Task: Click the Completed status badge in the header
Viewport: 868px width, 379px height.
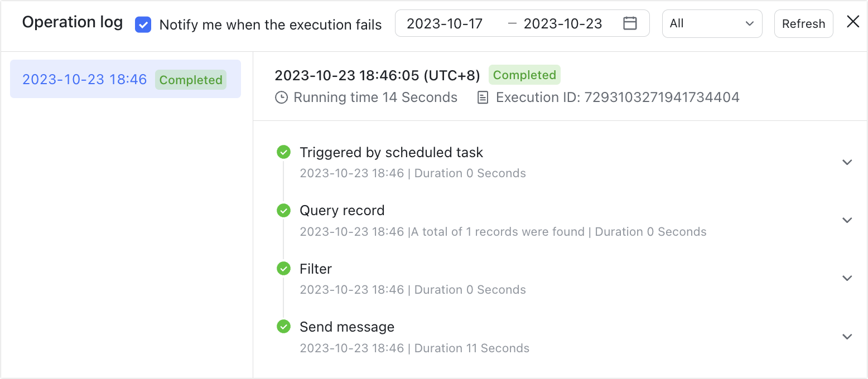Action: (524, 74)
